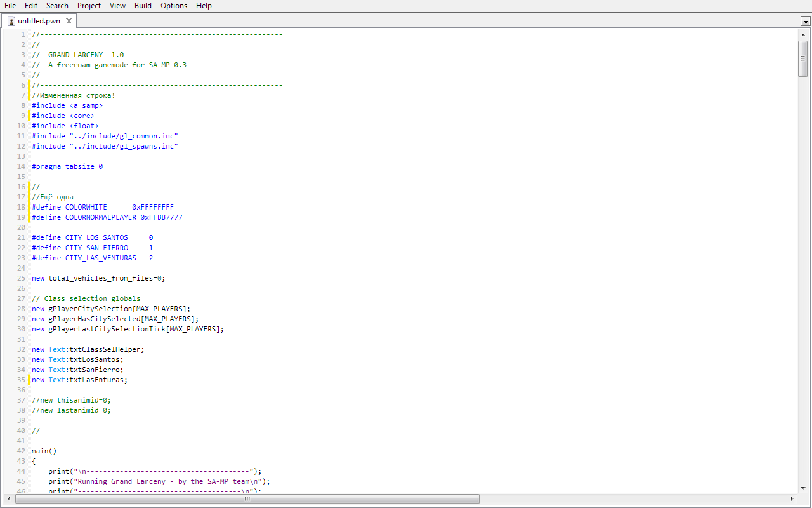This screenshot has width=812, height=508.
Task: Click the file icon on the untitled.pwn tab
Action: [11, 20]
